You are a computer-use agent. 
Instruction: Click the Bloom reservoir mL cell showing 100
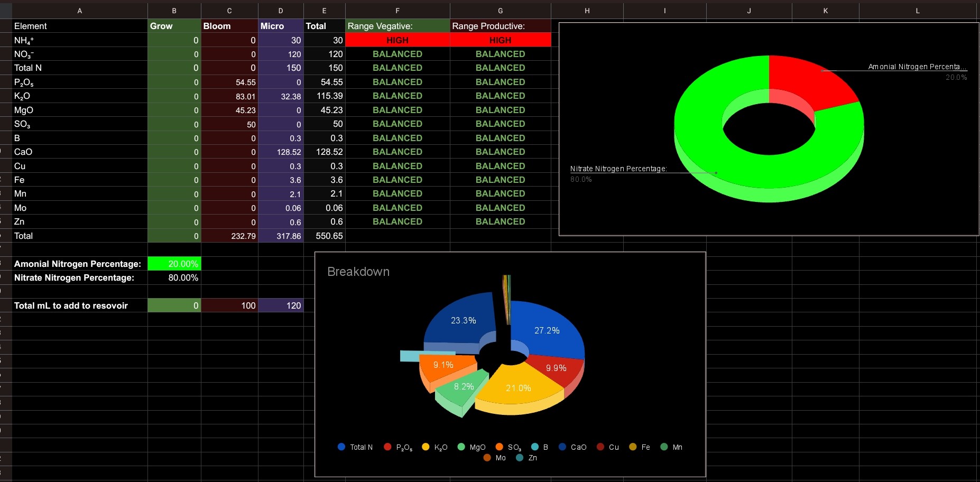[x=229, y=305]
